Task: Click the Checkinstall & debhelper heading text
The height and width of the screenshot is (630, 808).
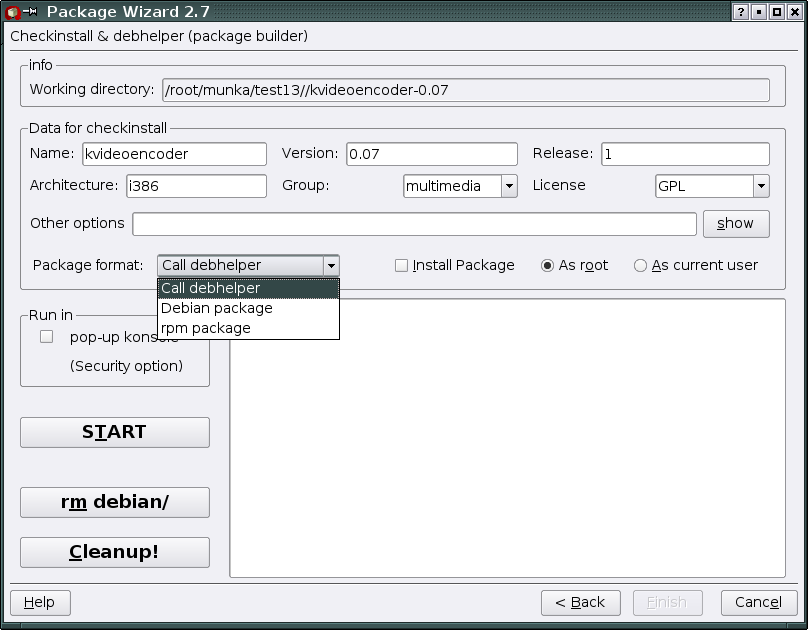Action: pyautogui.click(x=159, y=36)
